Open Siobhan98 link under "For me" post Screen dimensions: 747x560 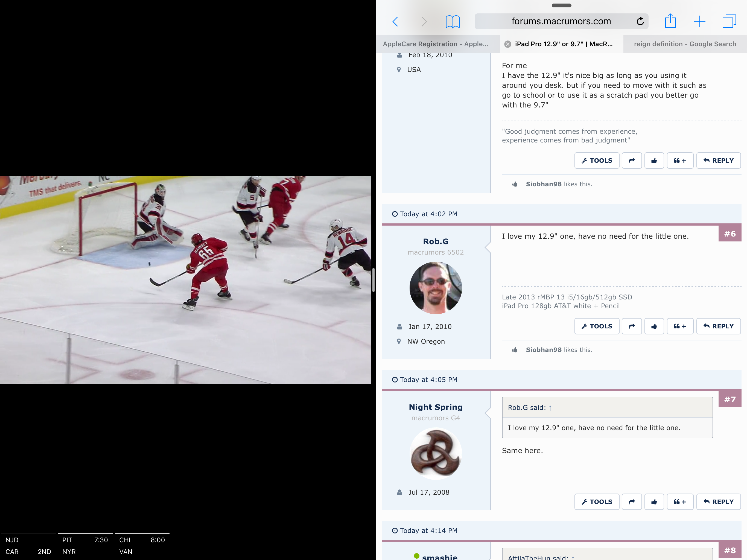pos(543,184)
